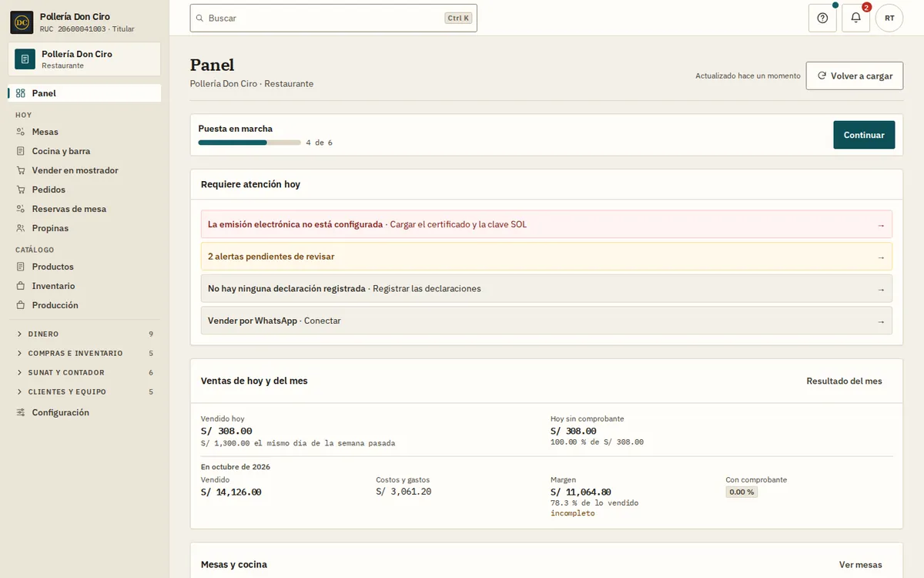The image size is (924, 578).
Task: Click Volver a cargar button
Action: pos(855,76)
